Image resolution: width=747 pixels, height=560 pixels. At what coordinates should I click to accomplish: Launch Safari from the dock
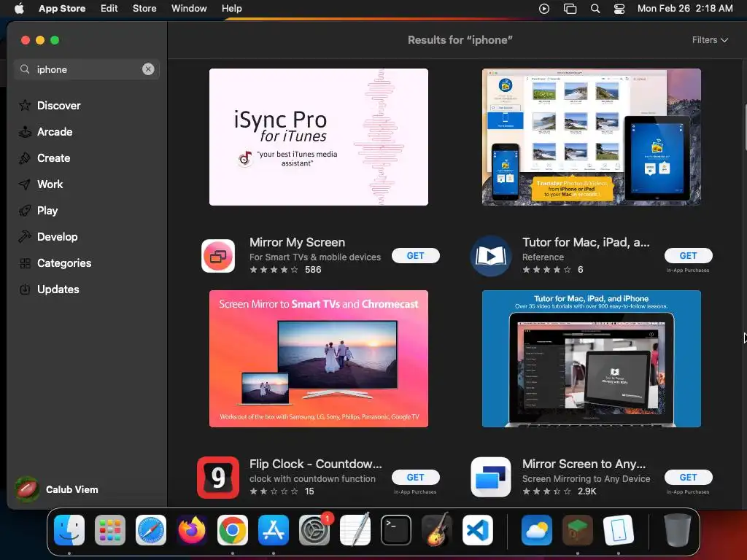[x=151, y=530]
